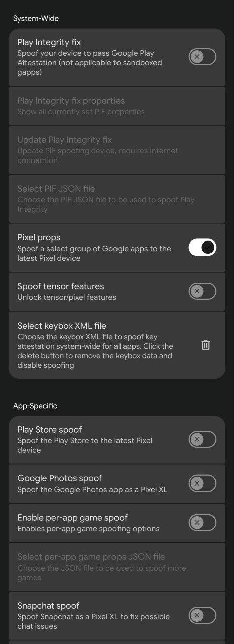The image size is (234, 644).
Task: Tap the Update Play Integrity fix entry
Action: 117,149
